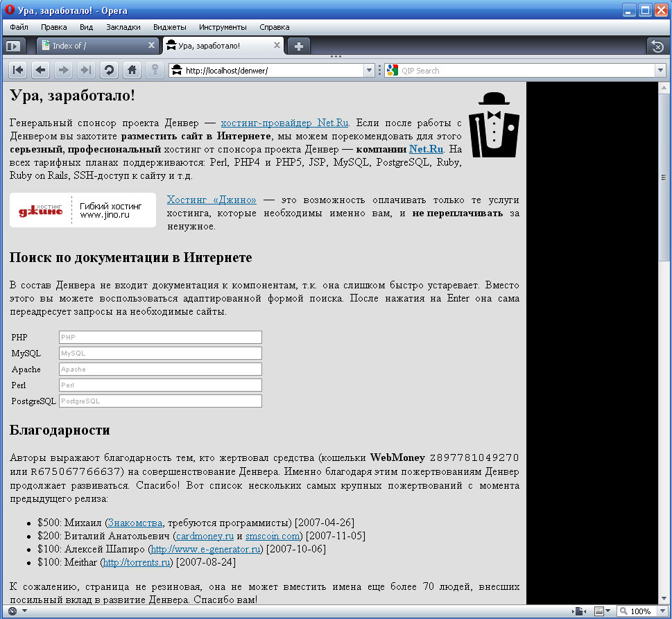Image resolution: width=672 pixels, height=619 pixels.
Task: Click the 'Ура, заработало!' page heading
Action: point(72,95)
